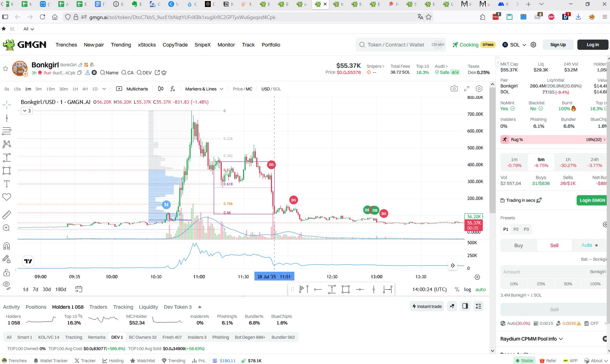This screenshot has height=364, width=610.
Task: Open global settings next to SOL
Action: (x=533, y=45)
